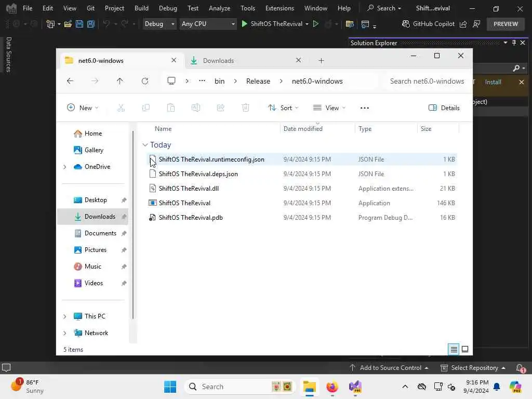Click the Open File folder icon
Viewport: 532px width, 399px height.
pyautogui.click(x=68, y=24)
